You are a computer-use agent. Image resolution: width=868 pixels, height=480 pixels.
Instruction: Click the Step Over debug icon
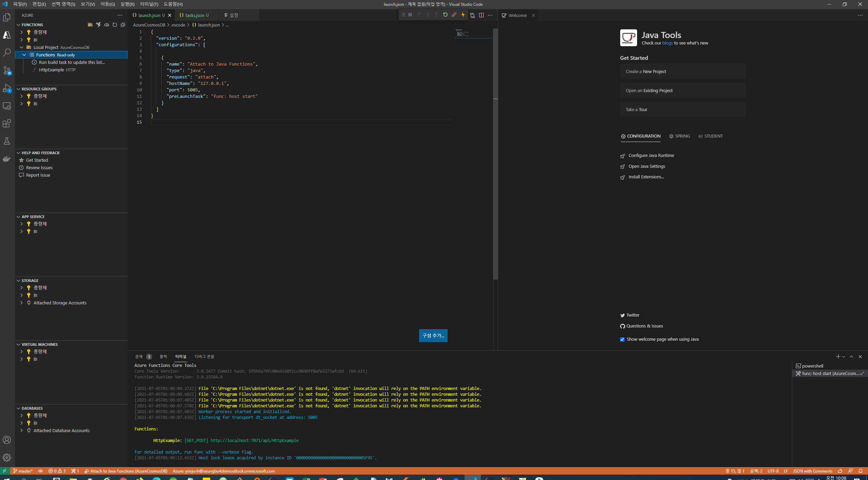pos(419,15)
